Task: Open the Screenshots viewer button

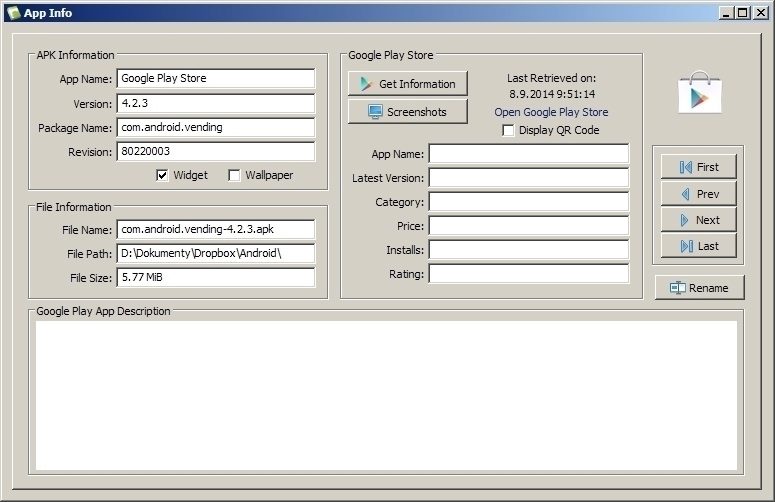Action: click(408, 112)
